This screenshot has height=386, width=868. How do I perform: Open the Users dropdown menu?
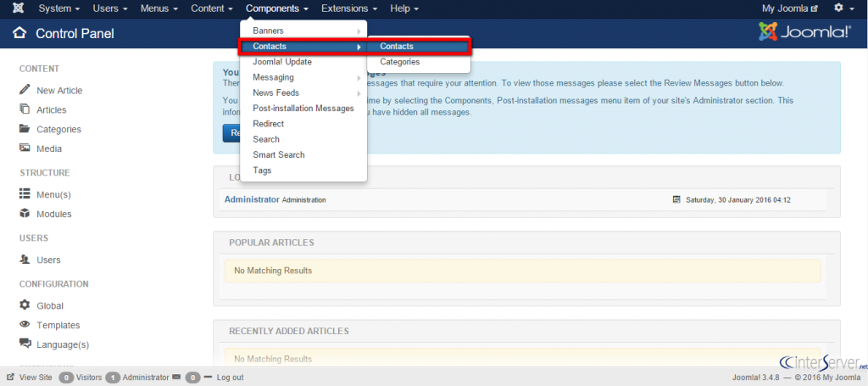[110, 8]
